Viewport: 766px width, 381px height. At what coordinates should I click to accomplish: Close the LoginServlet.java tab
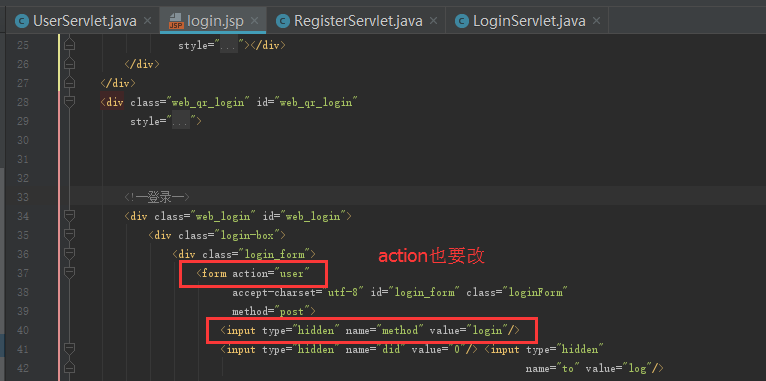596,21
